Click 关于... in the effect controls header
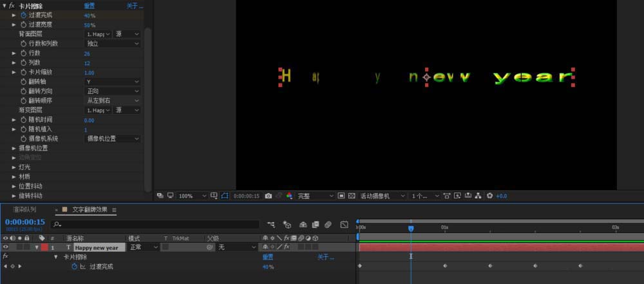This screenshot has height=284, width=644. click(135, 6)
